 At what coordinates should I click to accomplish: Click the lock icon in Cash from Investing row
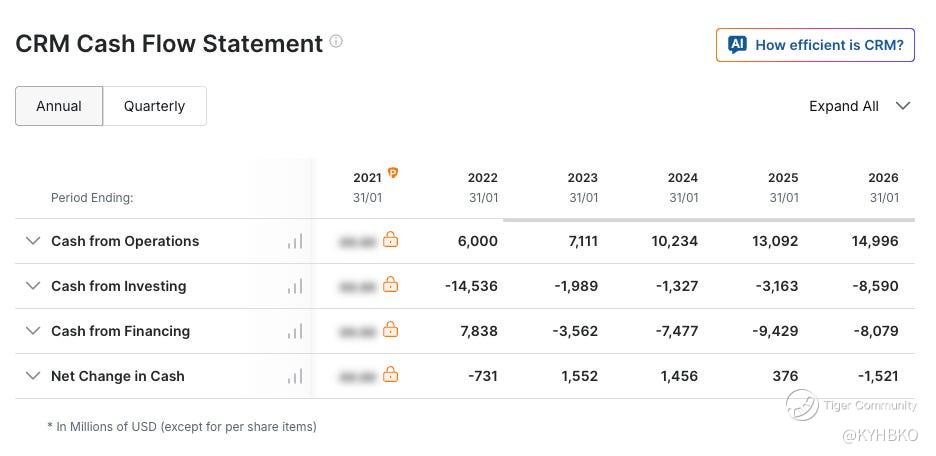[390, 284]
